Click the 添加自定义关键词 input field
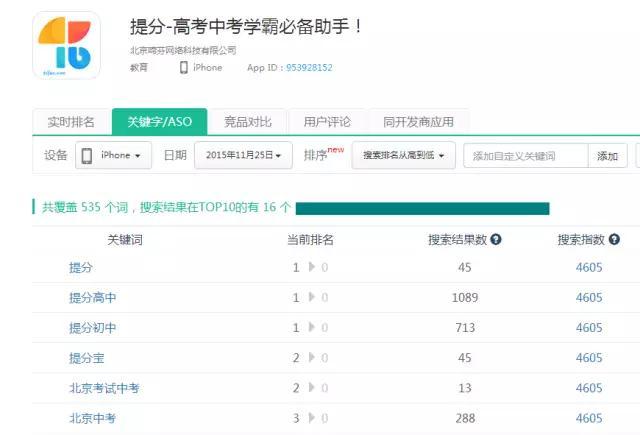Viewport: 640px width, 435px height. pos(526,155)
